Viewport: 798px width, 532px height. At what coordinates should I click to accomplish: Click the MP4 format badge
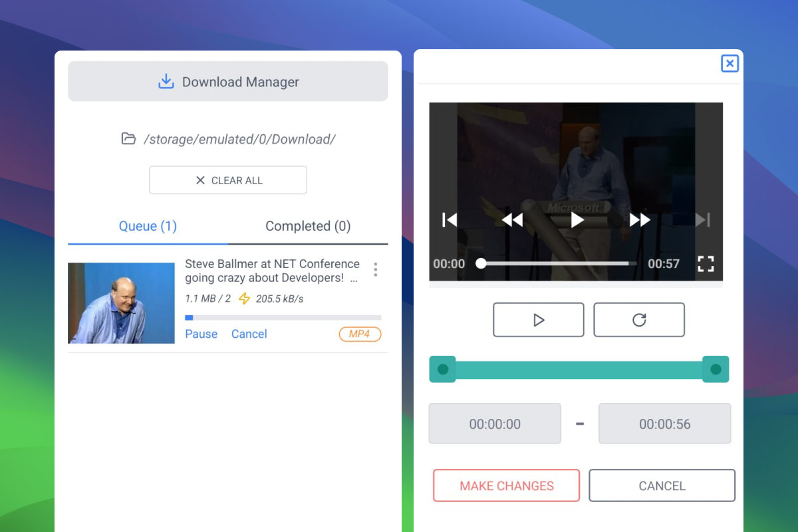point(360,334)
